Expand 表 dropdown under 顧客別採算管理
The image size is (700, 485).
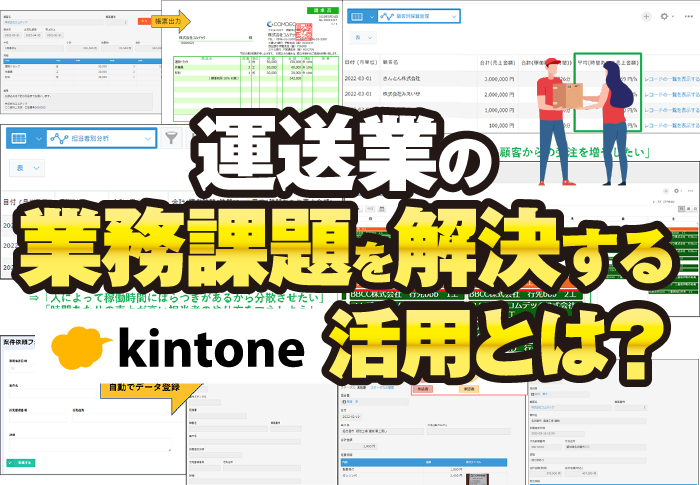[x=362, y=38]
